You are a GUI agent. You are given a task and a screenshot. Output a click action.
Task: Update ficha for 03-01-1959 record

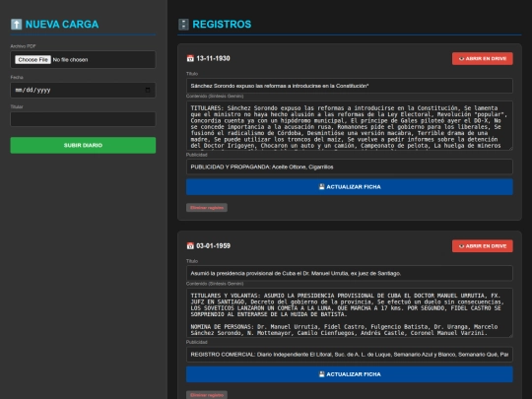point(350,374)
